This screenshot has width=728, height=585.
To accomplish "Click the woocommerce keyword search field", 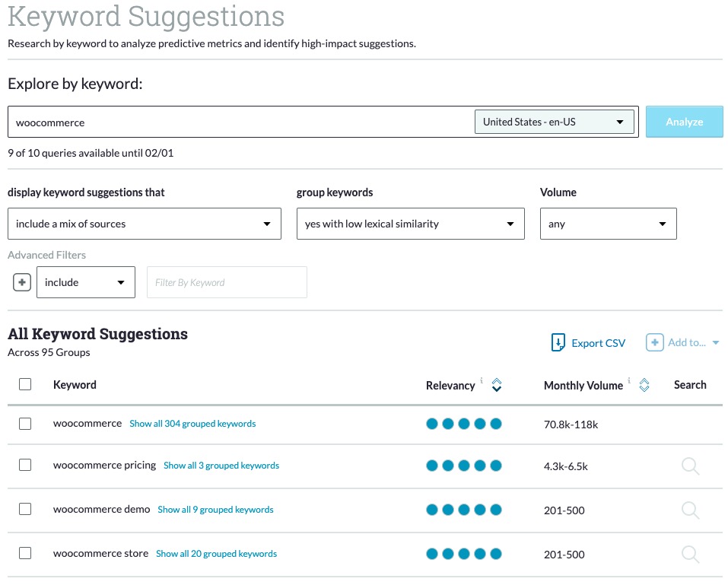I will point(241,122).
